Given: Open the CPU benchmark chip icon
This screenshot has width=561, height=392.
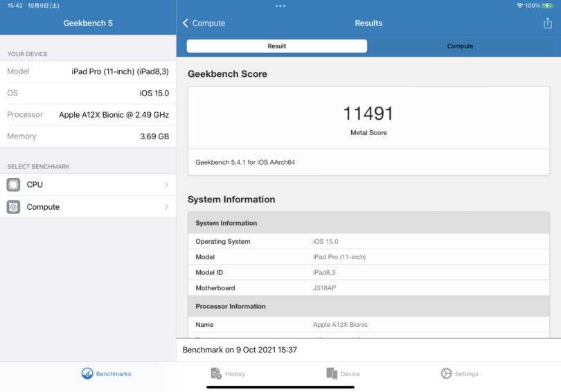Looking at the screenshot, I should (x=13, y=184).
